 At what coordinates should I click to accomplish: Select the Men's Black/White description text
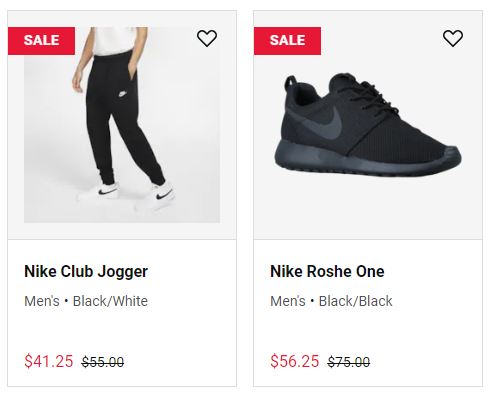[86, 301]
